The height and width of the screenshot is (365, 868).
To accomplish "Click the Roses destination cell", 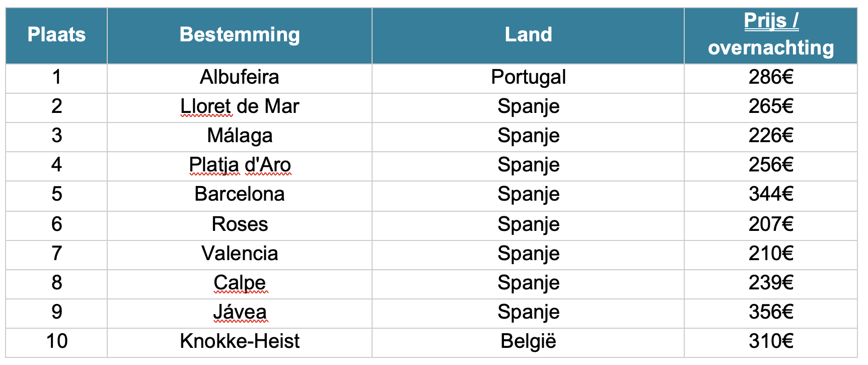I will 240,225.
